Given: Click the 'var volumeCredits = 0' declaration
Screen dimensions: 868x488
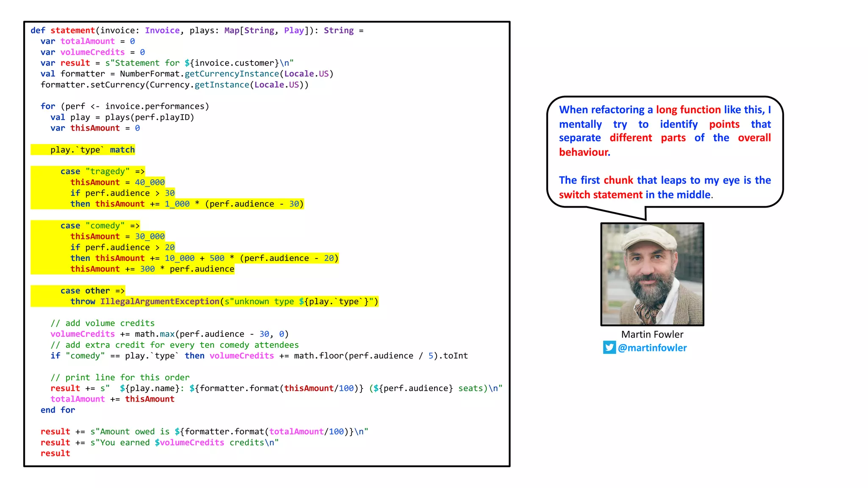Looking at the screenshot, I should (92, 52).
